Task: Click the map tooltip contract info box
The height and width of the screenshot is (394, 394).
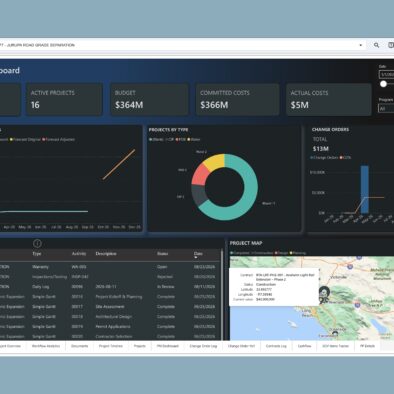Action: coord(274,287)
